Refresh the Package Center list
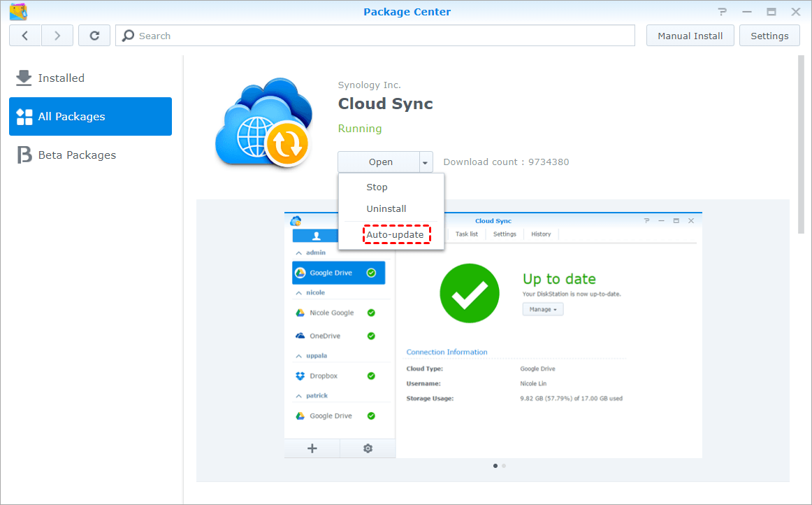Image resolution: width=812 pixels, height=505 pixels. 94,36
